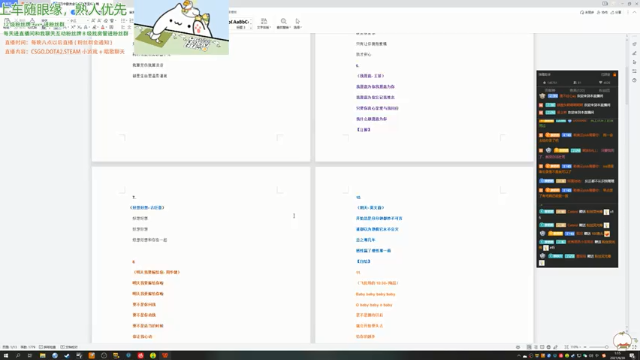Click the fourth, lines icon in the right sidebar

634,71
